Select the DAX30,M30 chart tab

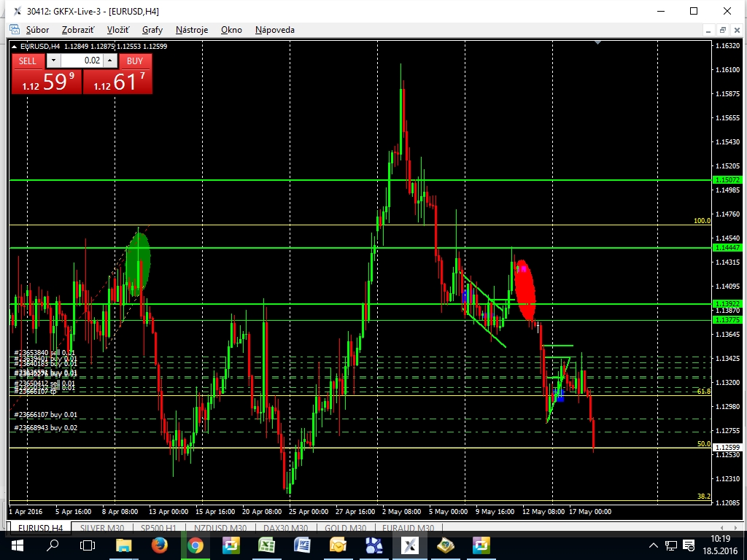[284, 528]
